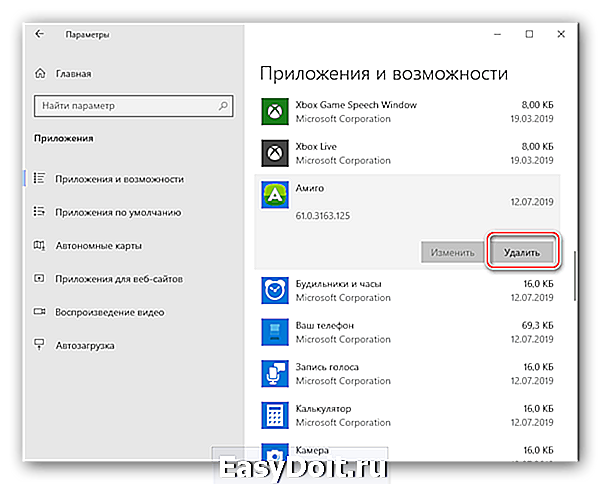
Task: Select the Запись голоса entry
Action: pos(407,374)
